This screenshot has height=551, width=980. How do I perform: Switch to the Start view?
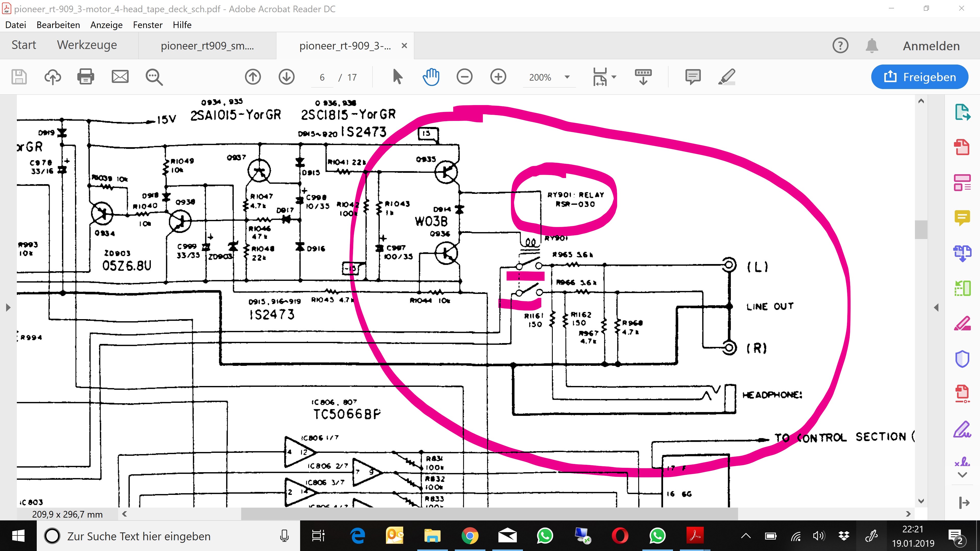tap(23, 45)
